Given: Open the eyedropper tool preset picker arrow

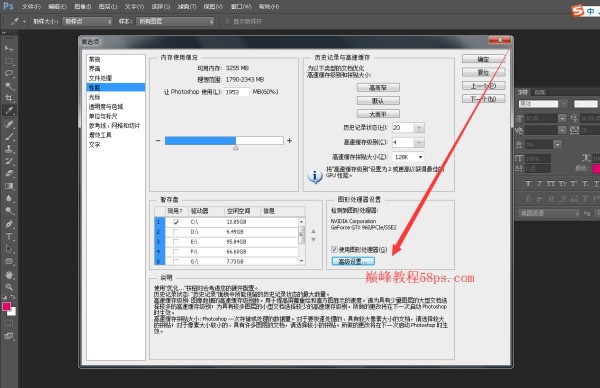Looking at the screenshot, I should point(24,21).
